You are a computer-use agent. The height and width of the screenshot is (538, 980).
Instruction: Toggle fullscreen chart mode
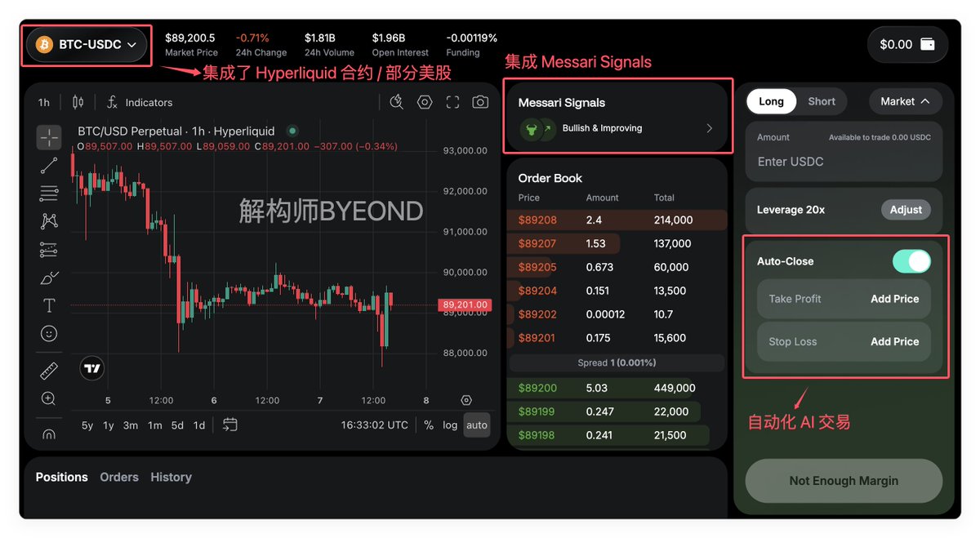[452, 102]
